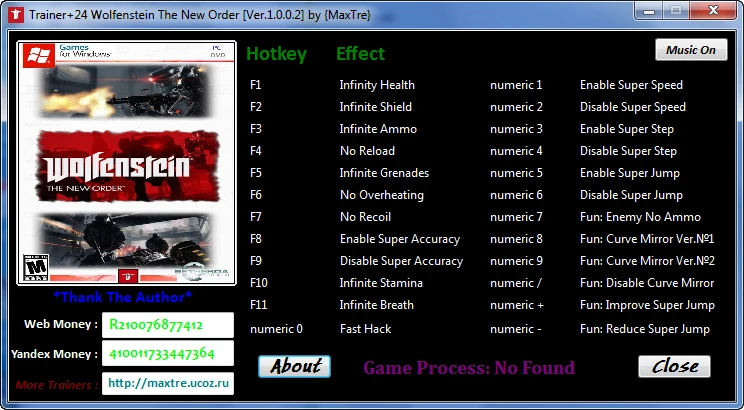Select the numeric 5 hotkey label
The height and width of the screenshot is (410, 744).
pos(516,173)
